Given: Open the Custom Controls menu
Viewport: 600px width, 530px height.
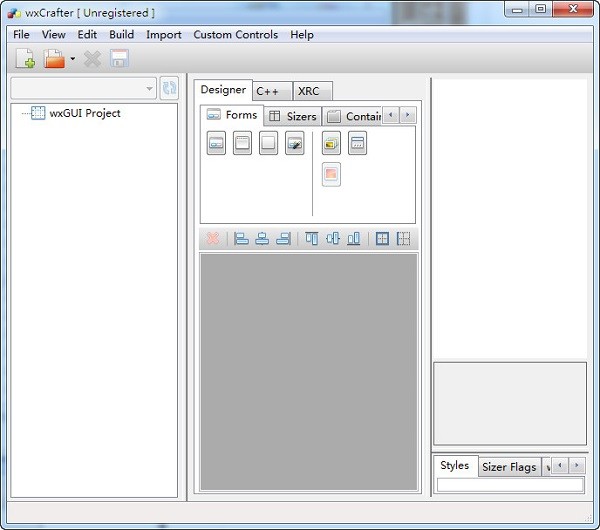Looking at the screenshot, I should click(x=235, y=35).
